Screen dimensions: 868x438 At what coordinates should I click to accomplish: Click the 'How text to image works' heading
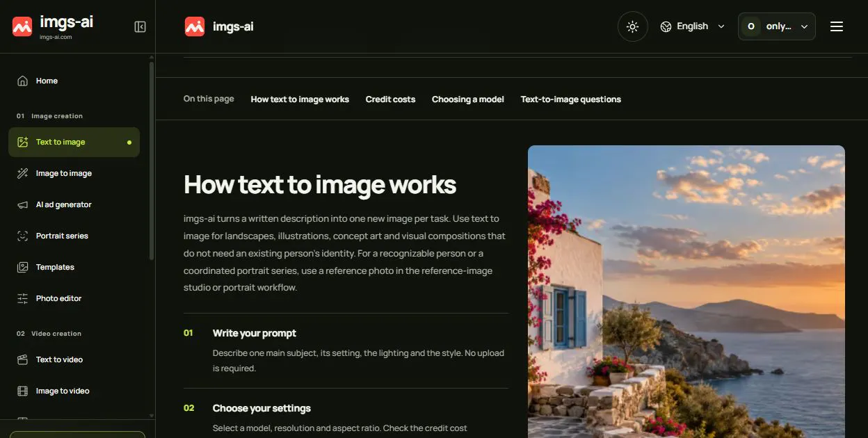pyautogui.click(x=320, y=185)
